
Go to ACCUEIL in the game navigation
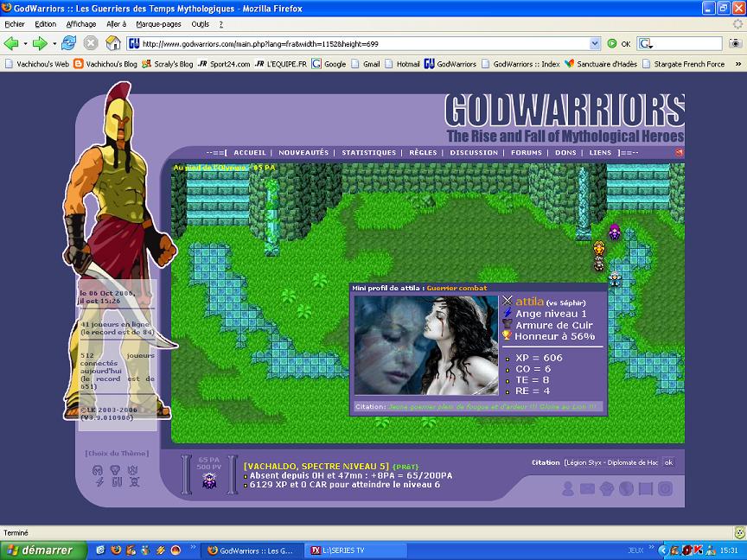pos(250,152)
